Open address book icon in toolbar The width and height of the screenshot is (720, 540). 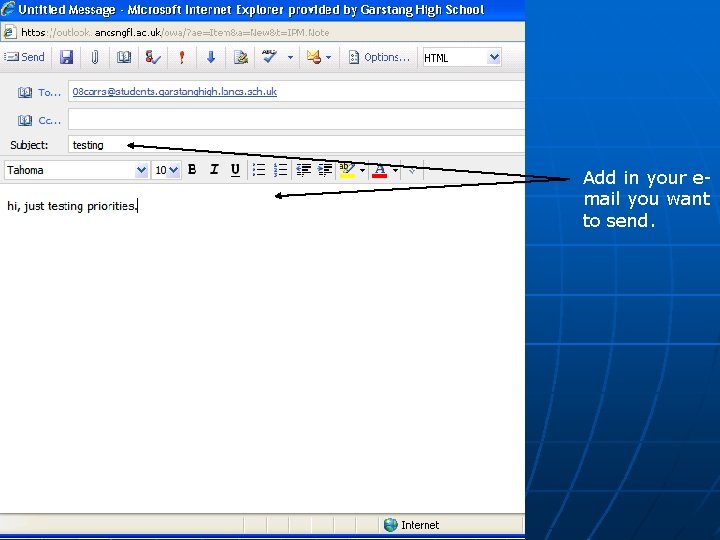[x=124, y=57]
